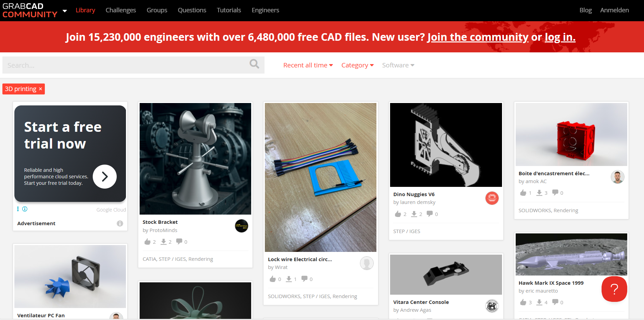644x320 pixels.
Task: Expand the Recent all time dropdown
Action: (x=308, y=65)
